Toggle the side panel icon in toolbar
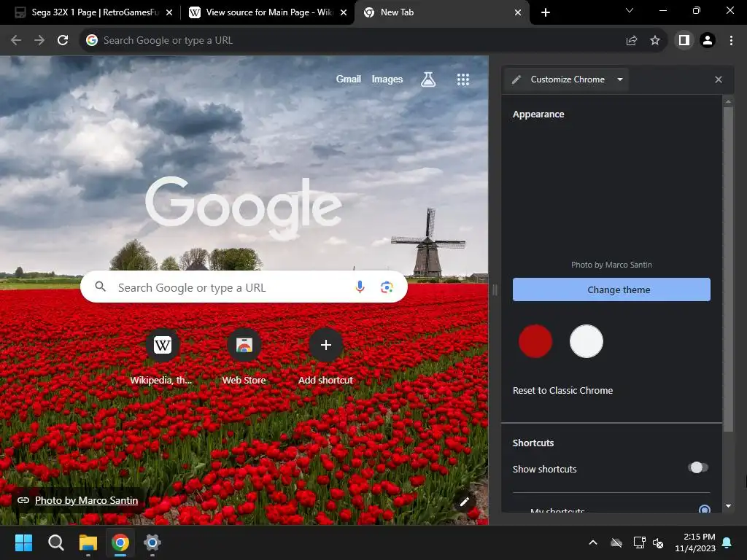The image size is (747, 560). click(x=684, y=41)
